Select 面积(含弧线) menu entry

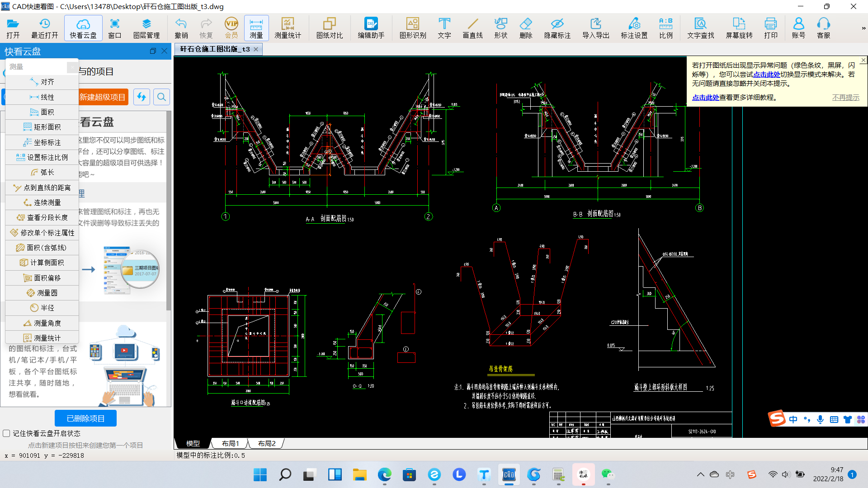click(42, 248)
